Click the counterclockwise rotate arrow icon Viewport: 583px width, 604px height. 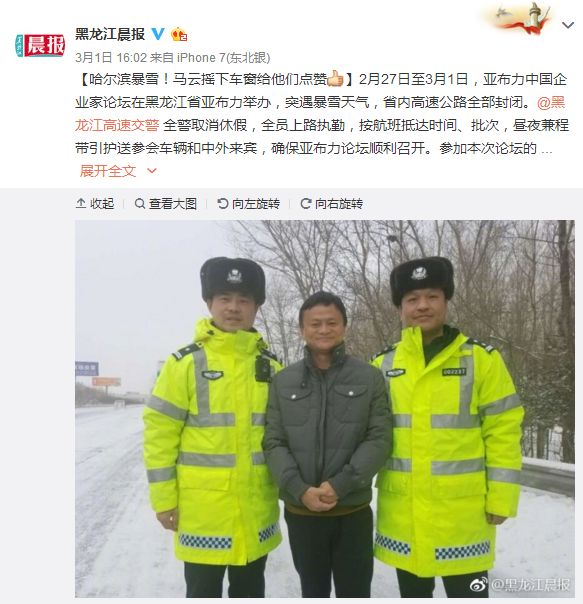click(x=223, y=203)
